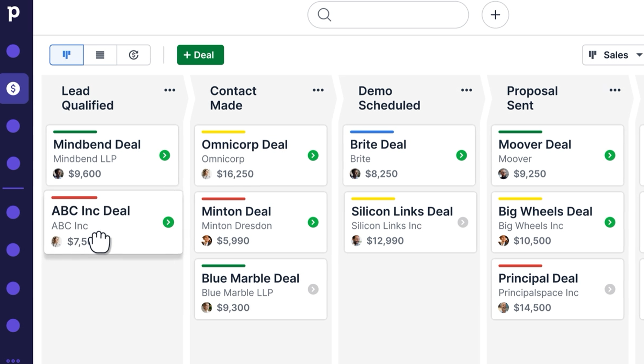
Task: Select the Deals dollar sidebar icon
Action: pos(13,89)
